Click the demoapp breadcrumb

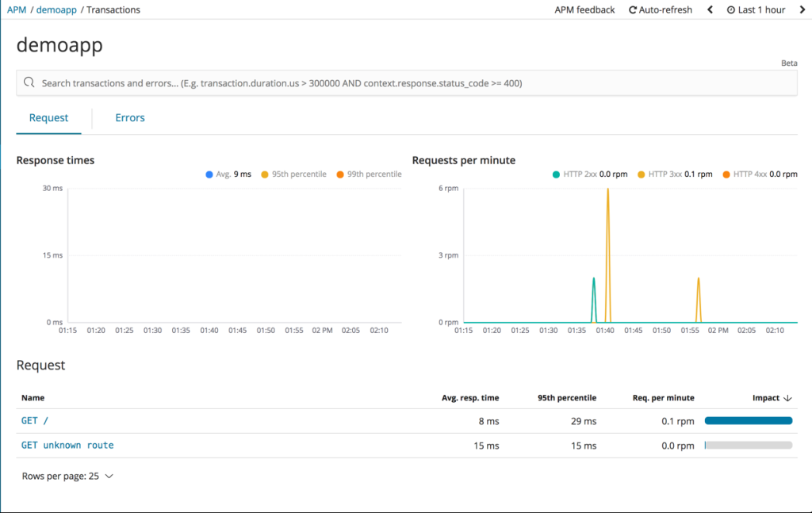(x=56, y=10)
